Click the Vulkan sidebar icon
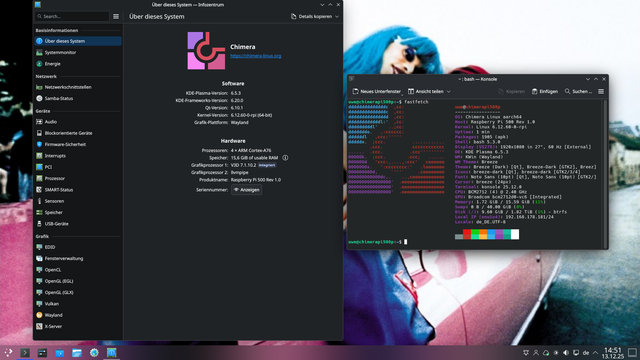 [39, 304]
